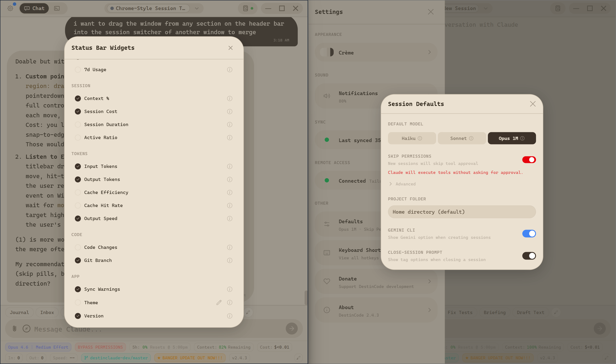Disable the Skip Permissions toggle in Session Defaults
The height and width of the screenshot is (364, 616).
point(529,160)
